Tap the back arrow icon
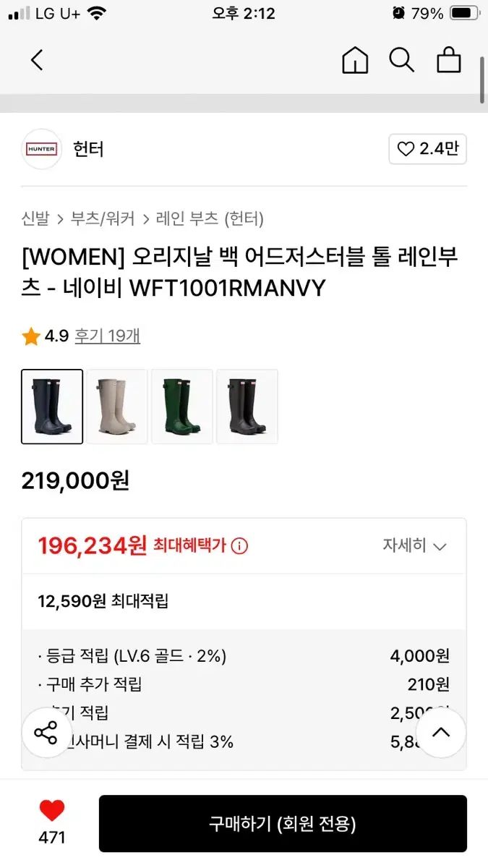The width and height of the screenshot is (488, 868). (37, 60)
